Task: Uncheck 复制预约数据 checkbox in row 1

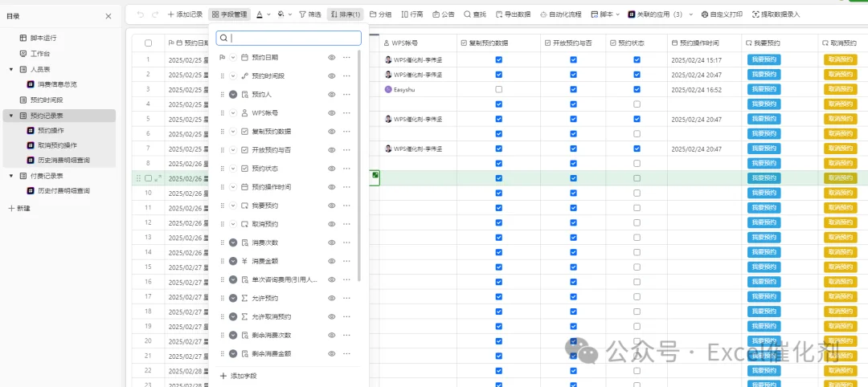Action: coord(499,59)
